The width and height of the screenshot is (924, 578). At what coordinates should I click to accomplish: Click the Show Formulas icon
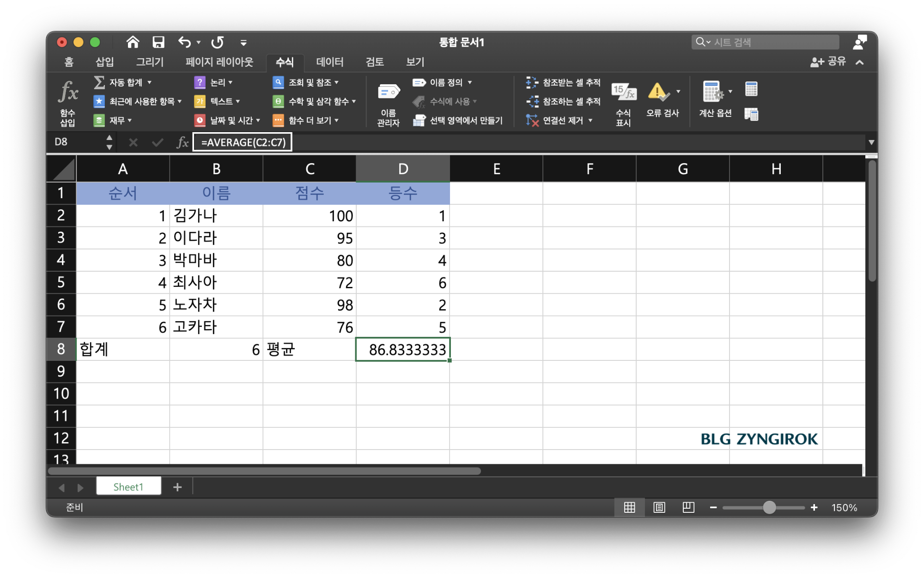[623, 92]
